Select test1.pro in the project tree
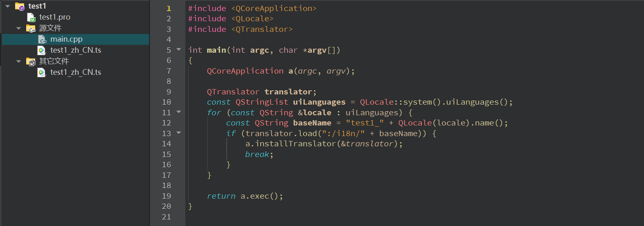This screenshot has height=226, width=644. (55, 17)
